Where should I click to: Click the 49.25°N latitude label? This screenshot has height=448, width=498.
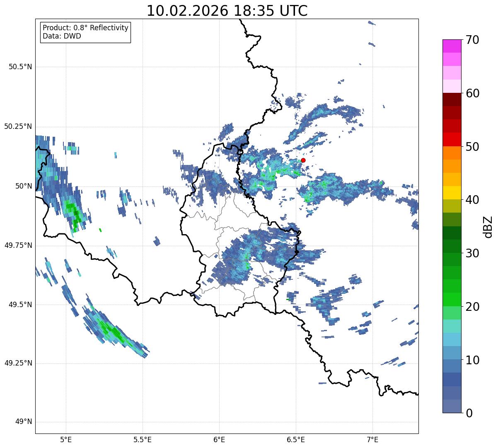18,363
